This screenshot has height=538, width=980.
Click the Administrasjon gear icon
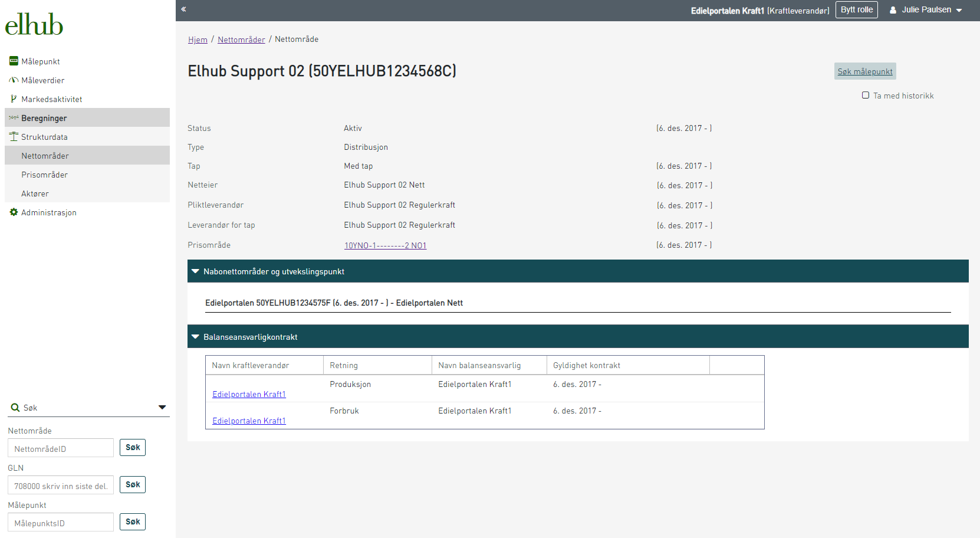point(14,212)
